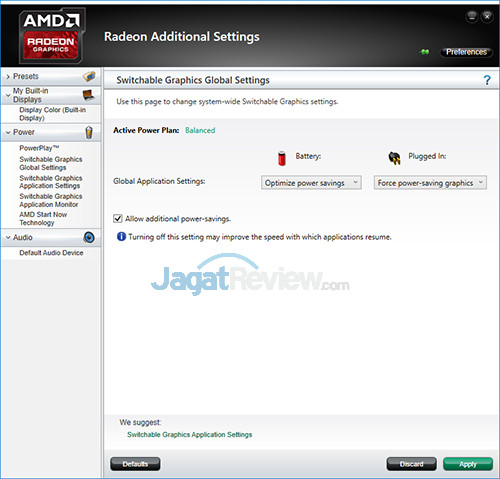500x479 pixels.
Task: Collapse the My Built-in Displays section
Action: click(x=8, y=95)
